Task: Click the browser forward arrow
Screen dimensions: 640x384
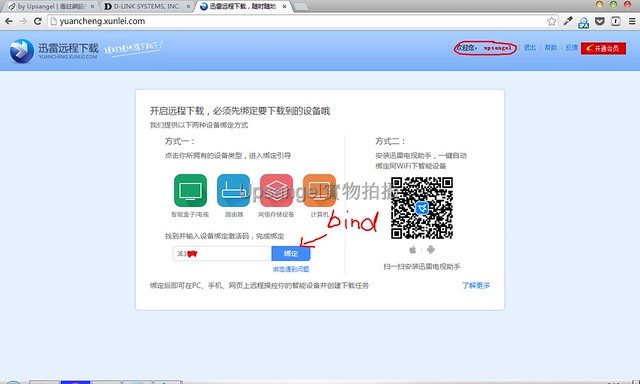Action: pyautogui.click(x=23, y=21)
